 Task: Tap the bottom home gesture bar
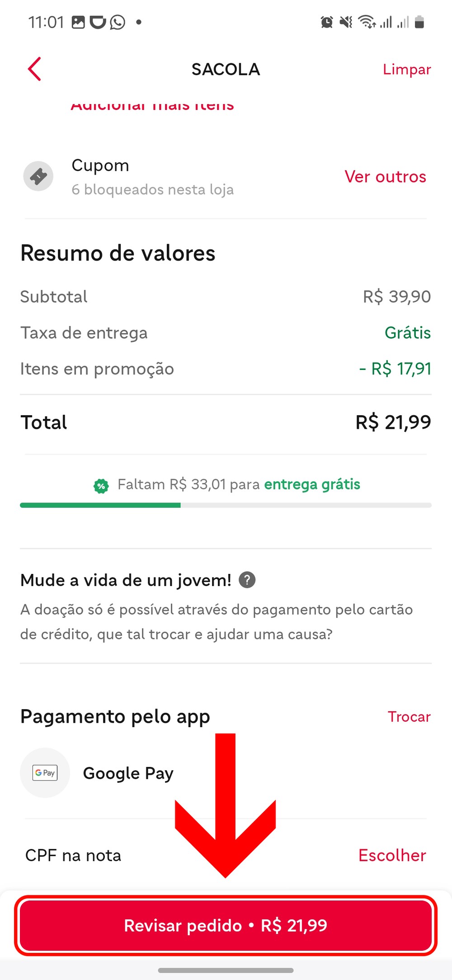click(226, 970)
